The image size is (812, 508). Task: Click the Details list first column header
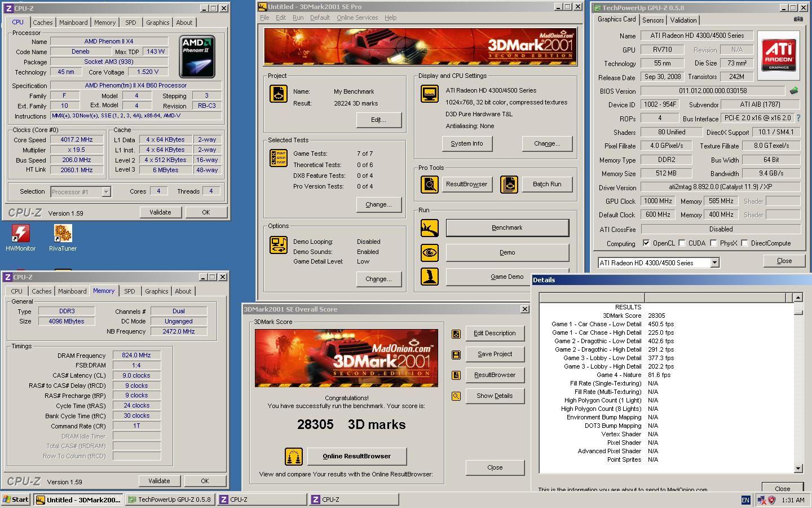592,297
